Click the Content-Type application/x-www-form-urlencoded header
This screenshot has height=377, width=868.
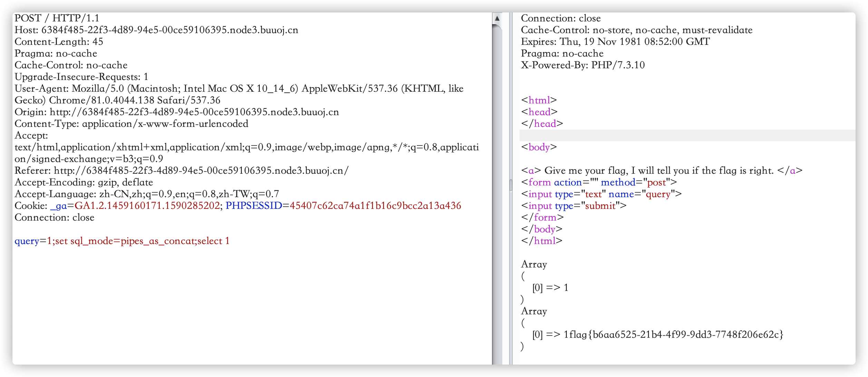tap(131, 124)
